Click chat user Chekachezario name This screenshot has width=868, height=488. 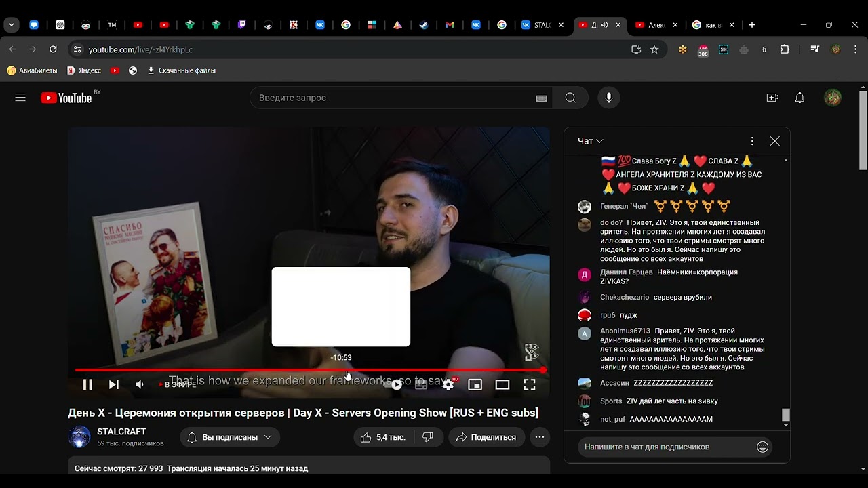coord(625,298)
